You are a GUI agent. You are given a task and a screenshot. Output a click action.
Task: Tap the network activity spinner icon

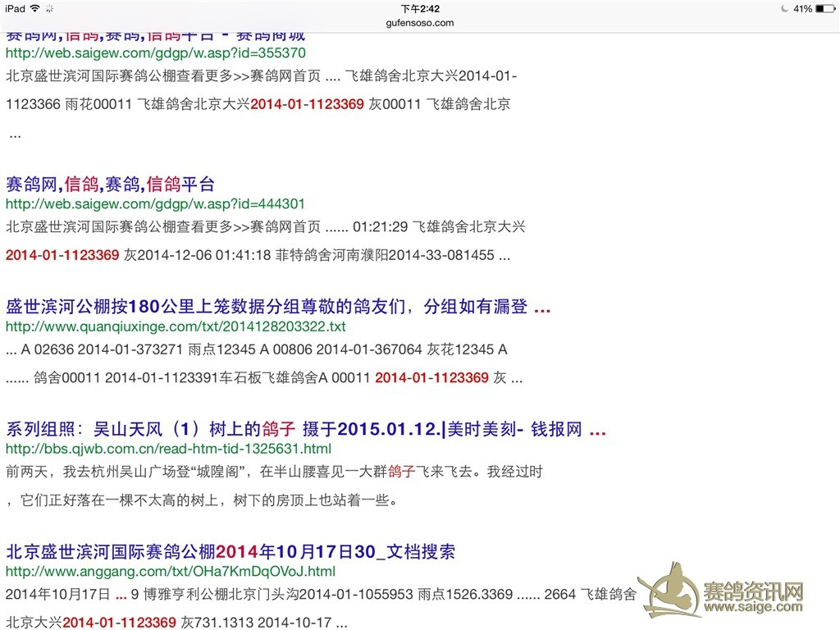tap(48, 8)
